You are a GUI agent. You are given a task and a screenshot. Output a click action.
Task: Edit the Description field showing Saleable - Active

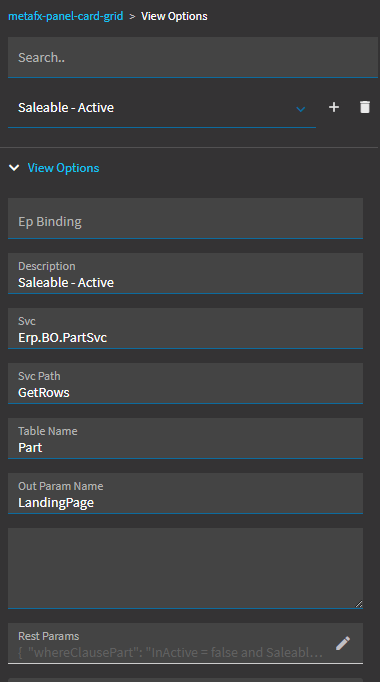185,274
